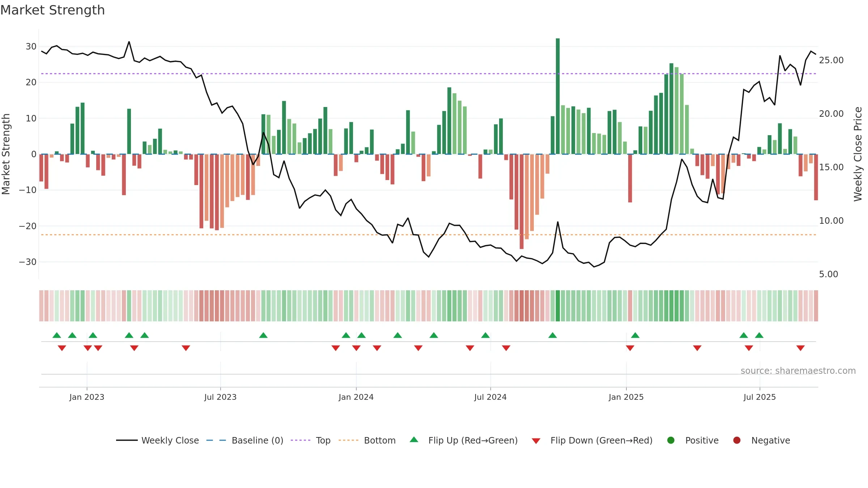868x488 pixels.
Task: Click the Flip Down marker before Jul 2023
Action: [x=186, y=348]
